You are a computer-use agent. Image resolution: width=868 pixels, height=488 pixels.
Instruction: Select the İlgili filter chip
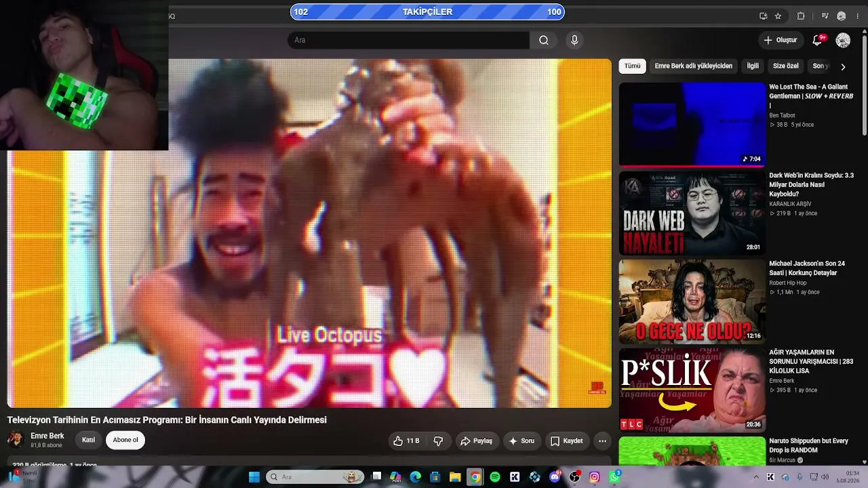pyautogui.click(x=753, y=66)
